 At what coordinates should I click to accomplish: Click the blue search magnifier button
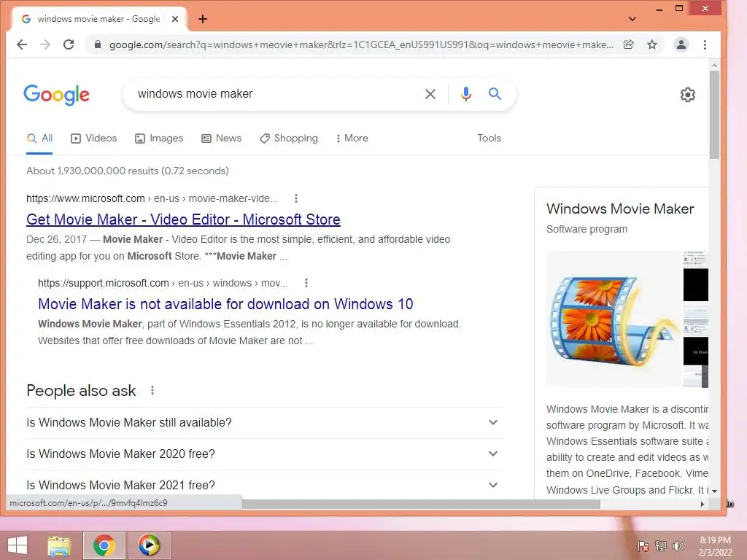(x=495, y=94)
